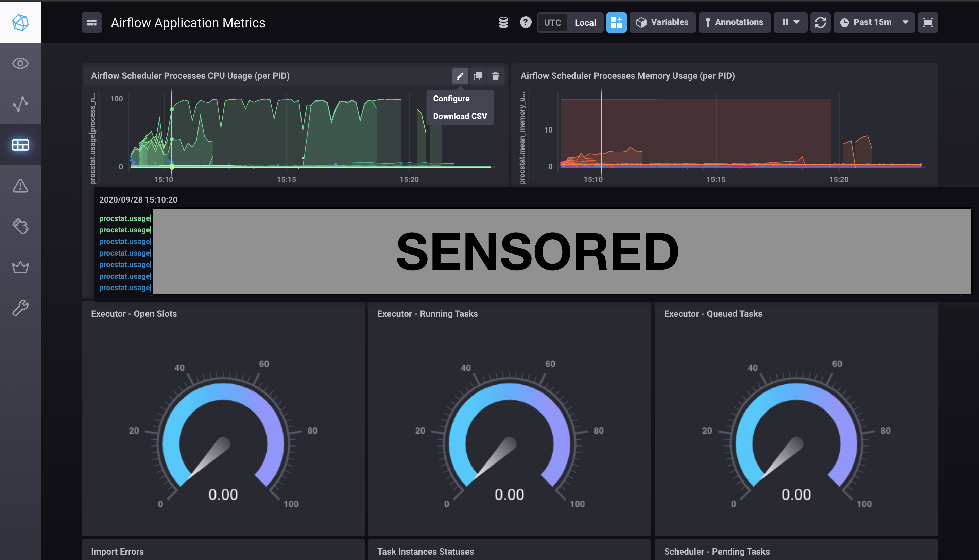The height and width of the screenshot is (560, 979).
Task: Open the auto-refresh pause dropdown
Action: pyautogui.click(x=790, y=23)
